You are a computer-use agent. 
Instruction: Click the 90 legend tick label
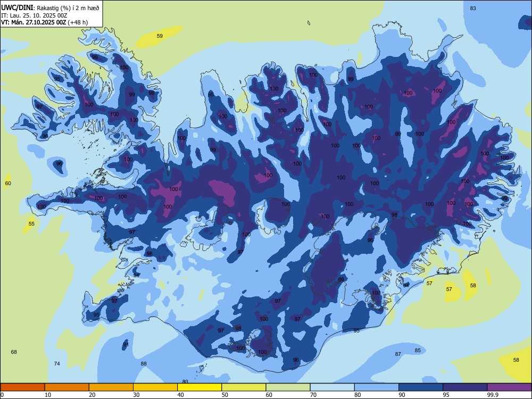coord(402,395)
